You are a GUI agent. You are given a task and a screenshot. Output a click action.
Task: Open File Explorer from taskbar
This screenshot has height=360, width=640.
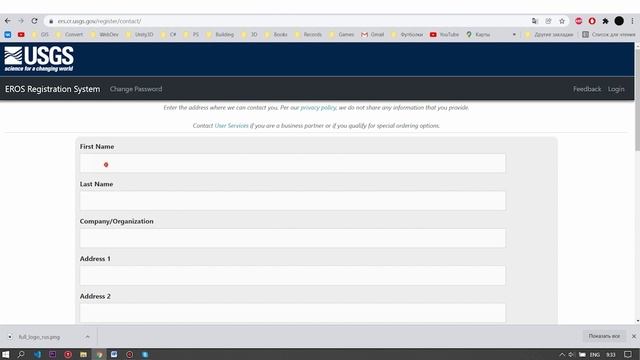[x=83, y=354]
